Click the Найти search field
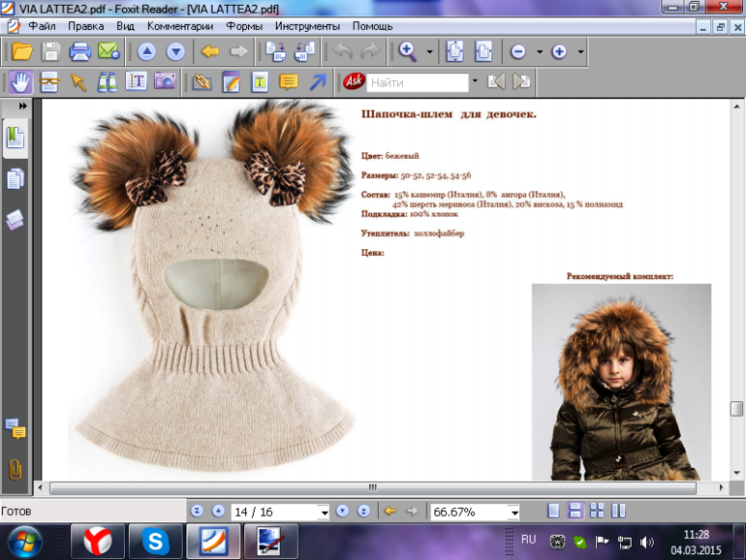This screenshot has width=746, height=560. point(417,82)
